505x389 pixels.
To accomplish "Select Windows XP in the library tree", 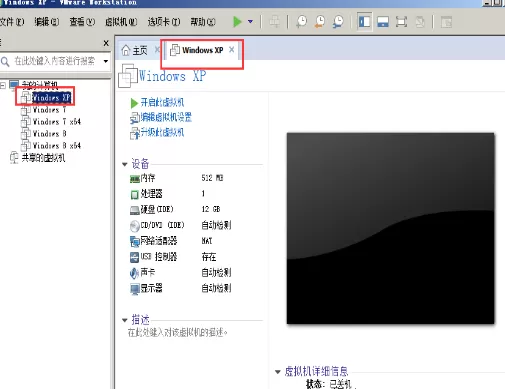I will 51,97.
